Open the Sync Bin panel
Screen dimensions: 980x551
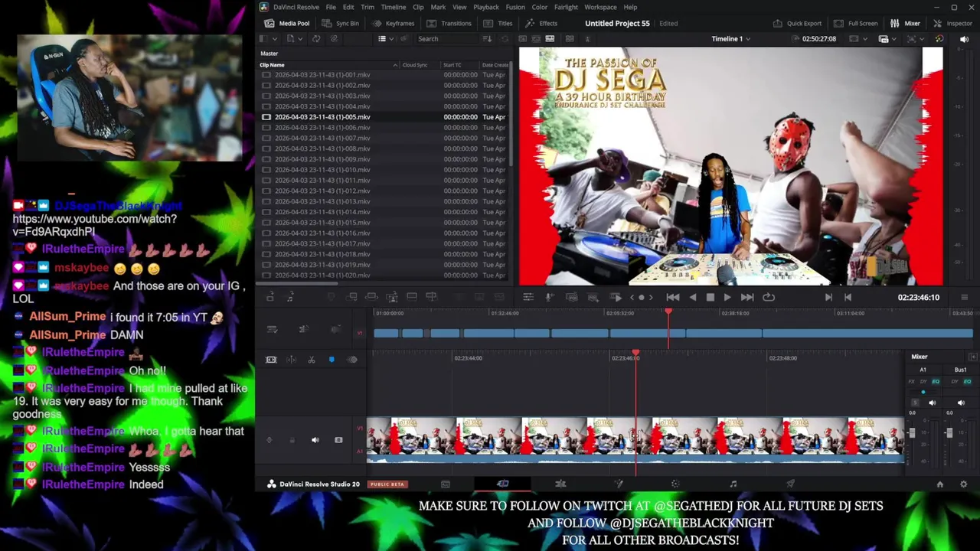(341, 23)
